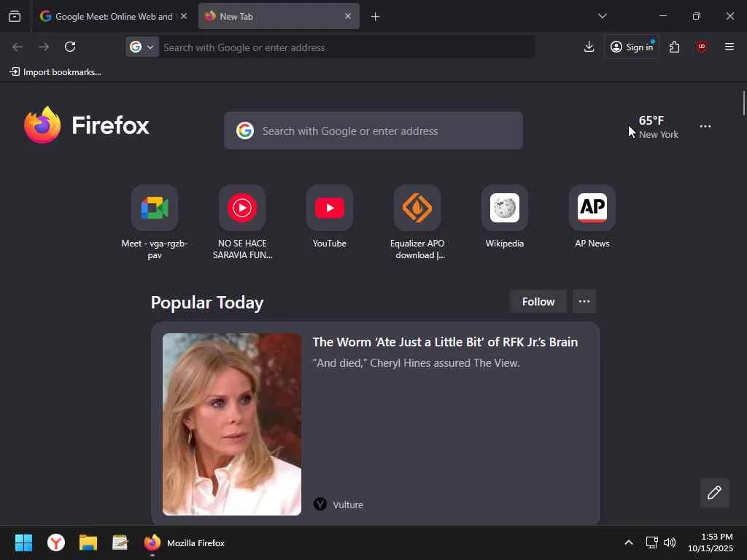Open the Windows Start menu
The height and width of the screenshot is (560, 747).
(23, 542)
